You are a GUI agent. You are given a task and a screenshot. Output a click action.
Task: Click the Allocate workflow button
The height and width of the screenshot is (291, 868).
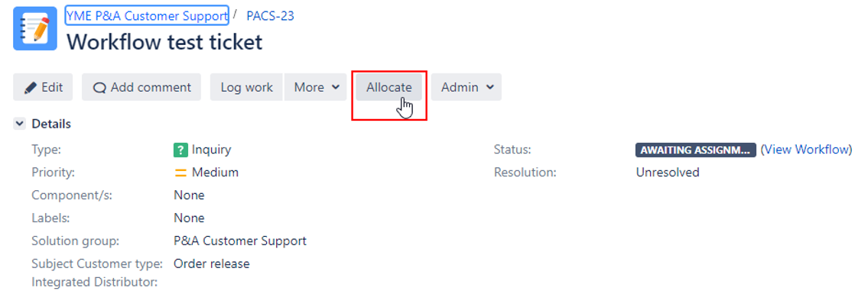pos(388,87)
